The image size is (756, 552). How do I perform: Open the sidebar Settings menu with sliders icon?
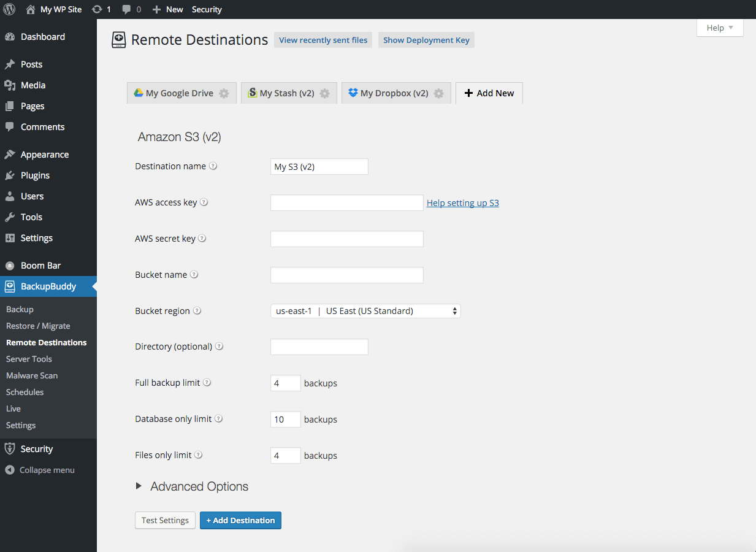(x=48, y=238)
